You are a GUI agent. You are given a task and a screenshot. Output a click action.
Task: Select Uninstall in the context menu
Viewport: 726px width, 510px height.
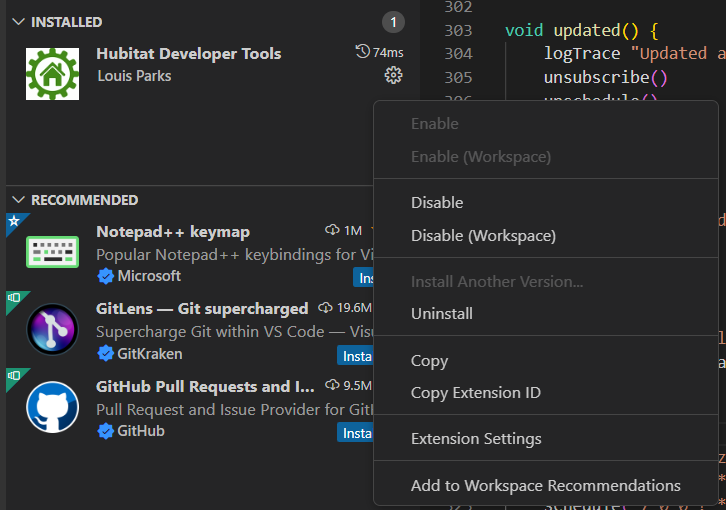point(545,314)
